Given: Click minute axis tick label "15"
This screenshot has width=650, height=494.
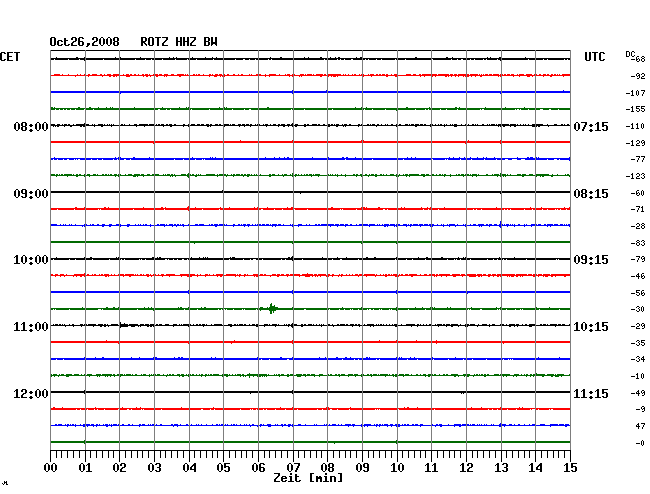Looking at the screenshot, I should pos(570,468).
